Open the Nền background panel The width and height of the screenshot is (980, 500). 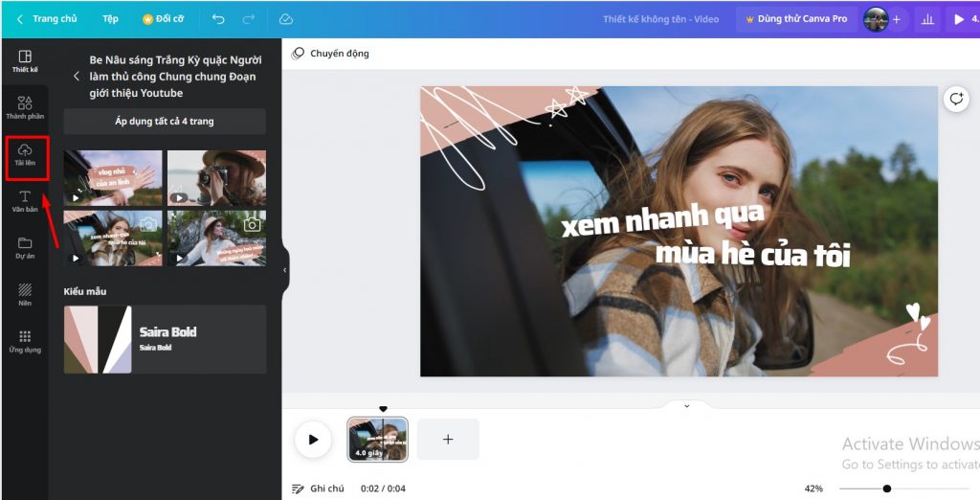pos(25,295)
